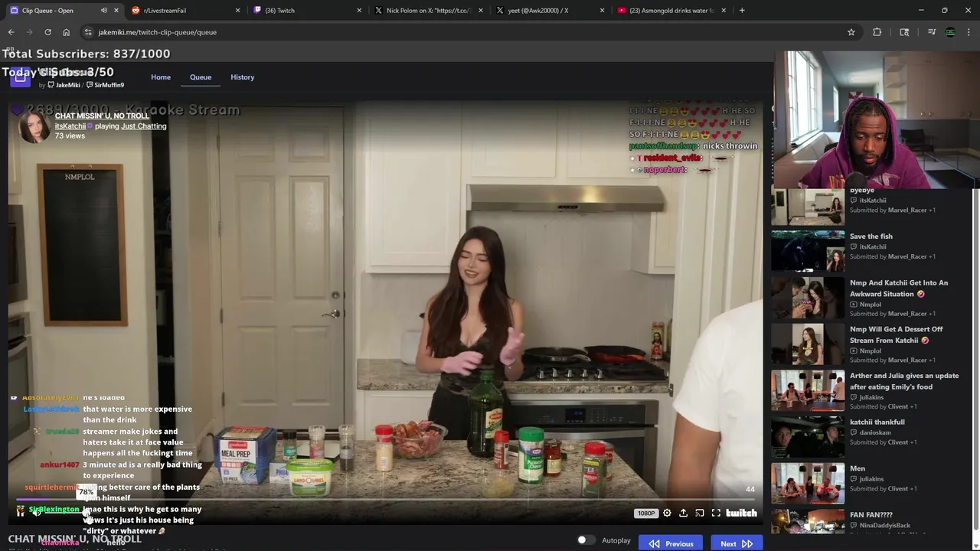
Task: Enter fullscreen mode on the clip player
Action: [x=716, y=514]
